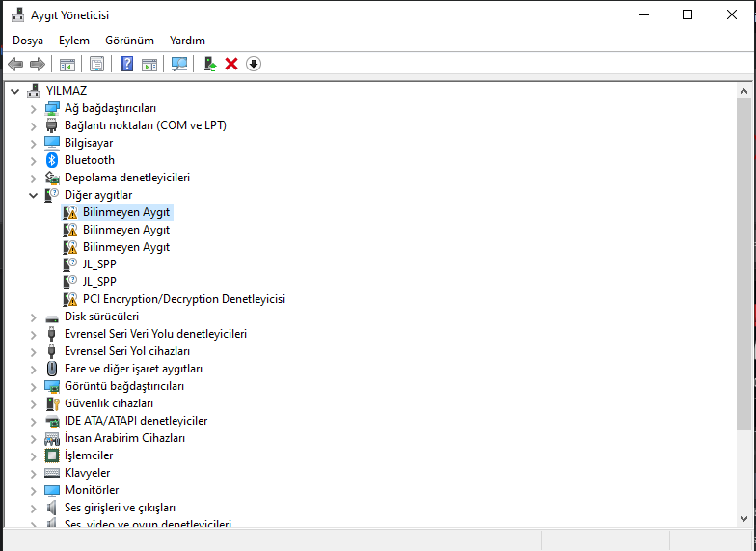This screenshot has height=551, width=756.
Task: Click the update driver toolbar icon
Action: (x=210, y=64)
